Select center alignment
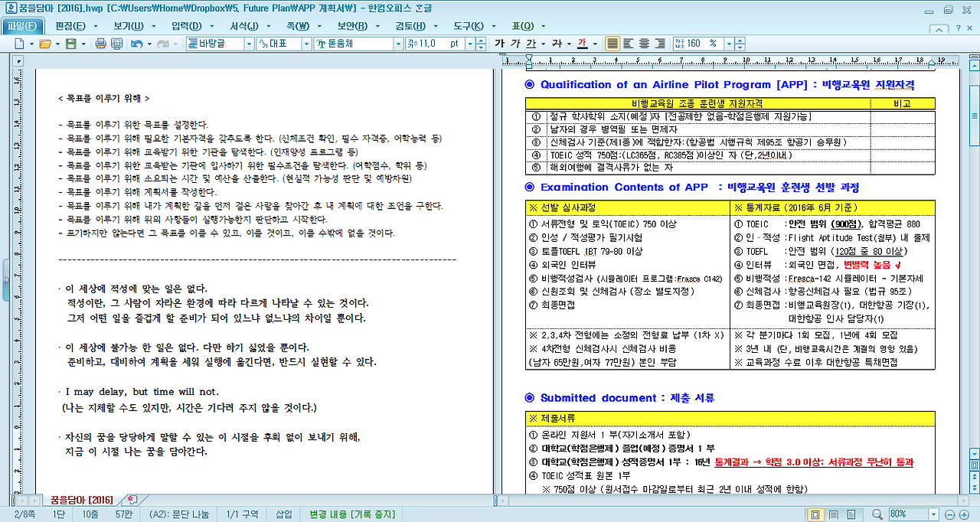The width and height of the screenshot is (980, 522). [x=643, y=44]
